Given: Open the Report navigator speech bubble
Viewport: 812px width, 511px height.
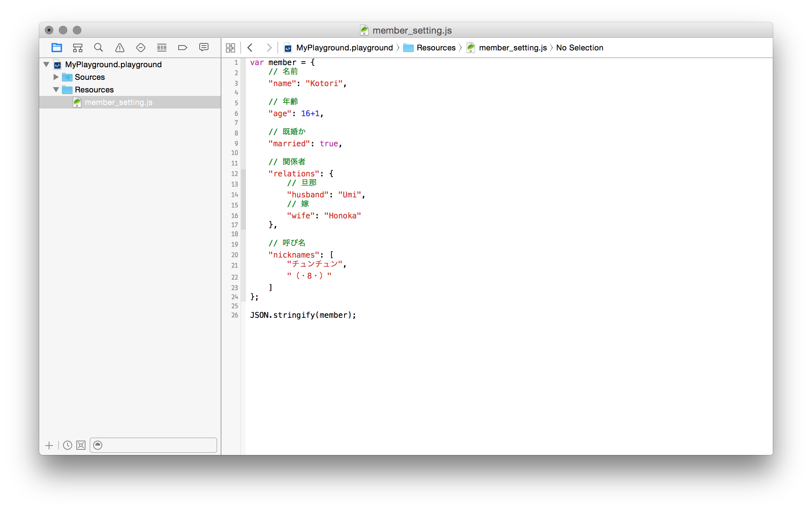Looking at the screenshot, I should (204, 47).
